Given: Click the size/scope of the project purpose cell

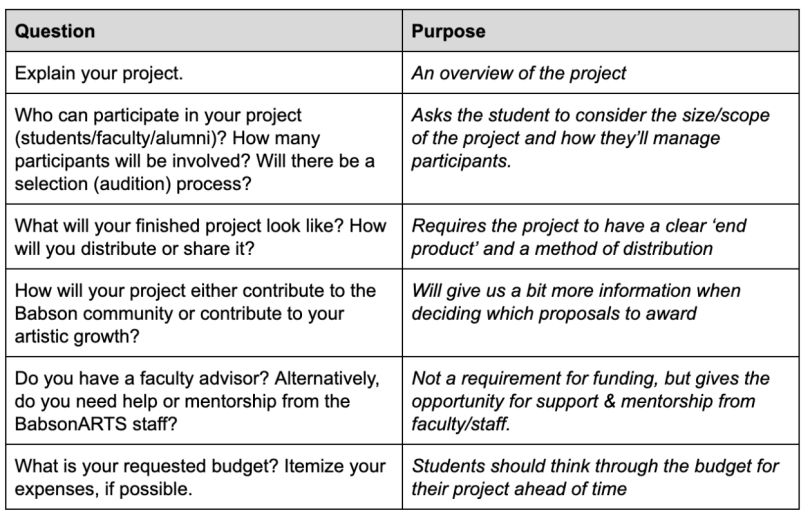Looking at the screenshot, I should point(601,149).
